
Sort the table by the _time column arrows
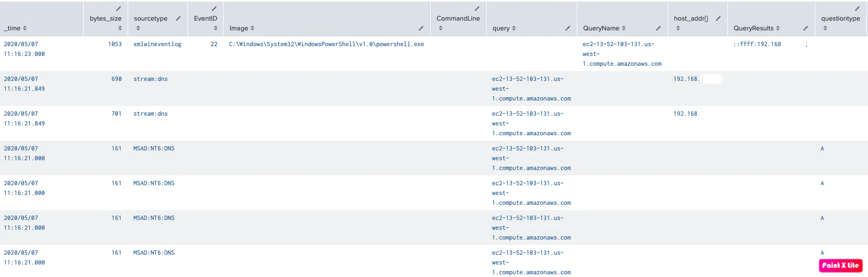pyautogui.click(x=25, y=28)
